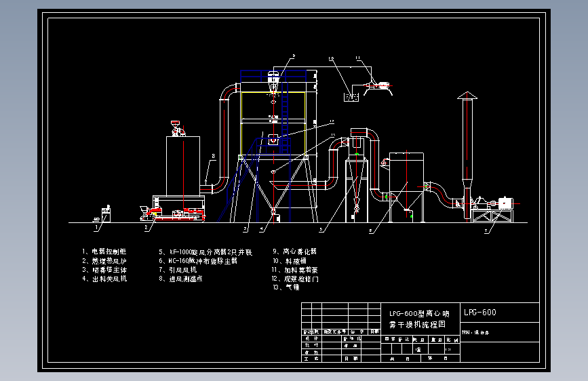Select the induced draft fan motor at right
The width and height of the screenshot is (588, 381).
click(505, 203)
